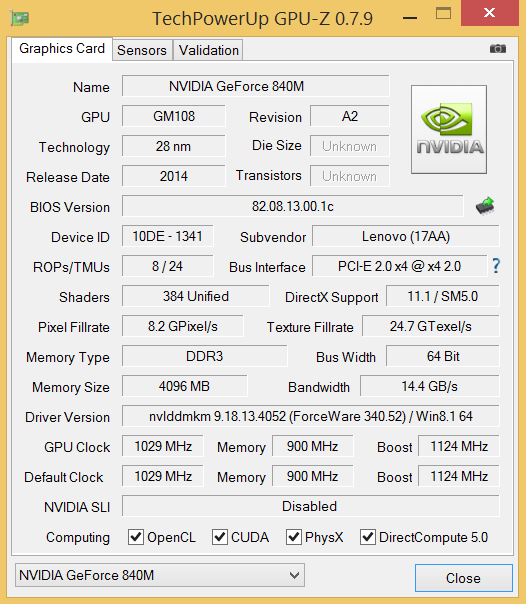
Task: Click the Pixel Fillrate field 8.2 GPixel/s
Action: point(183,326)
